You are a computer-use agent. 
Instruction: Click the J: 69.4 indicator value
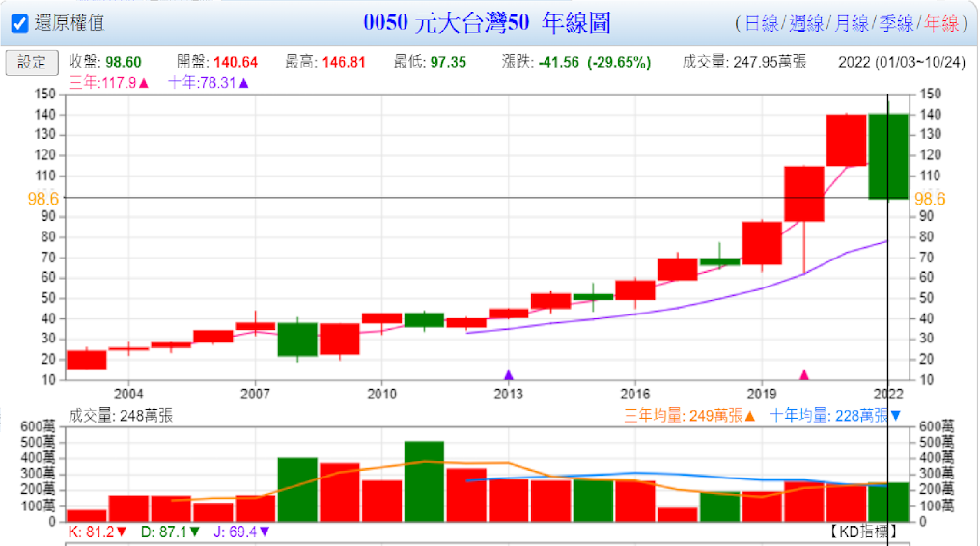241,532
